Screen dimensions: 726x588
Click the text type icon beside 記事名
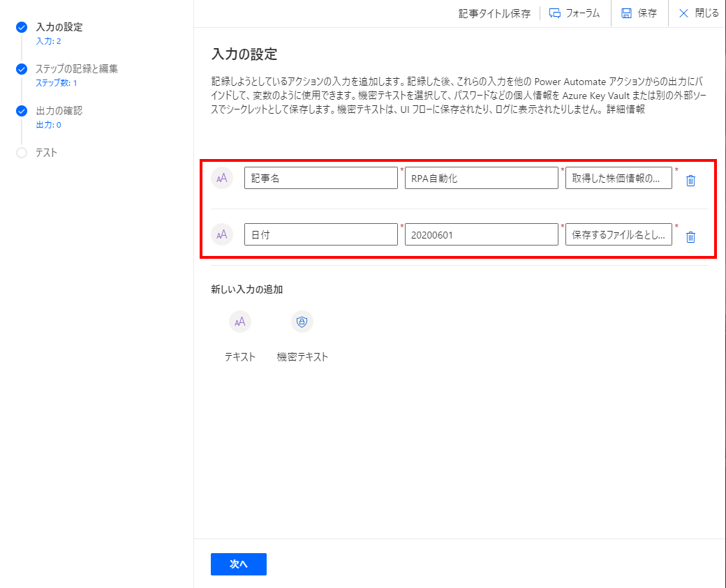(x=222, y=178)
